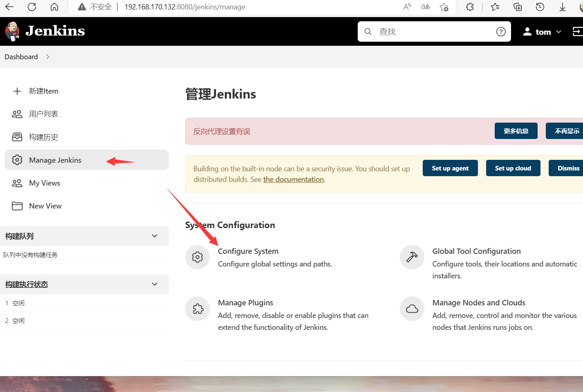Viewport: 583px width, 392px height.
Task: Click the translate page icon
Action: tap(426, 7)
